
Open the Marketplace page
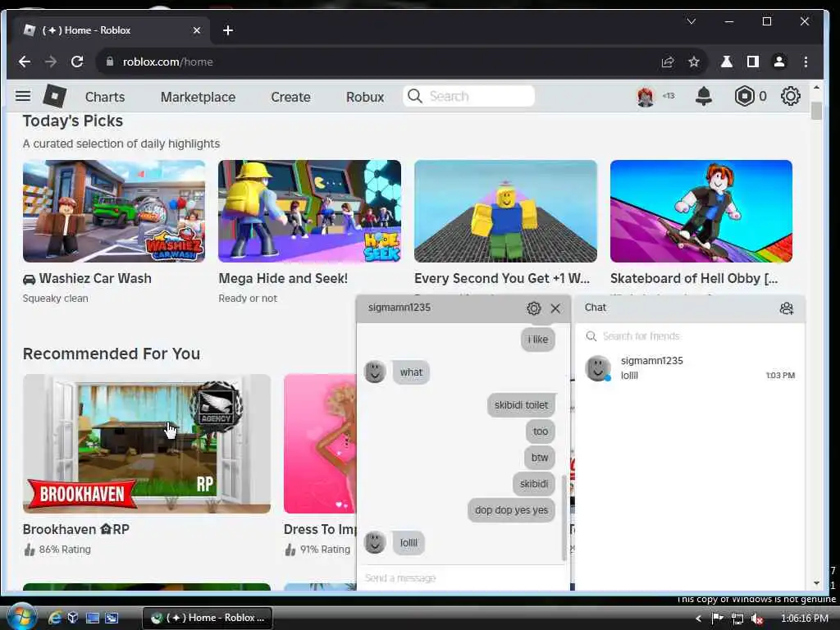click(198, 97)
